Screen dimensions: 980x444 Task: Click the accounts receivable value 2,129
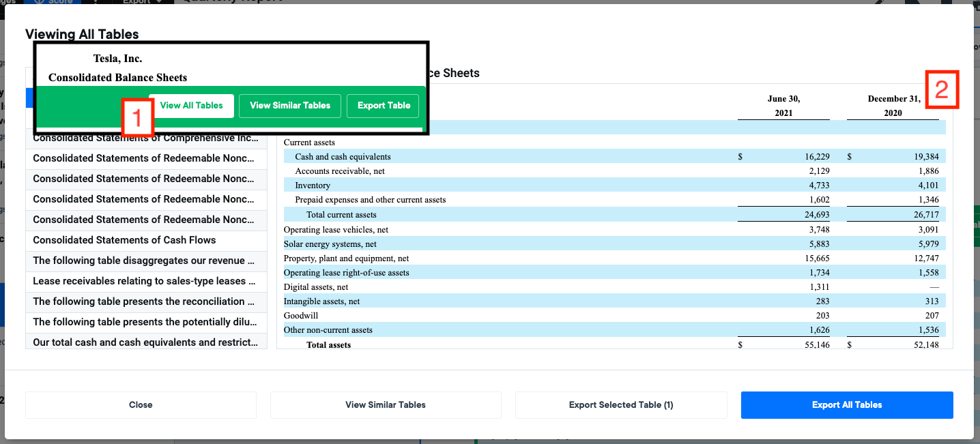pyautogui.click(x=820, y=171)
